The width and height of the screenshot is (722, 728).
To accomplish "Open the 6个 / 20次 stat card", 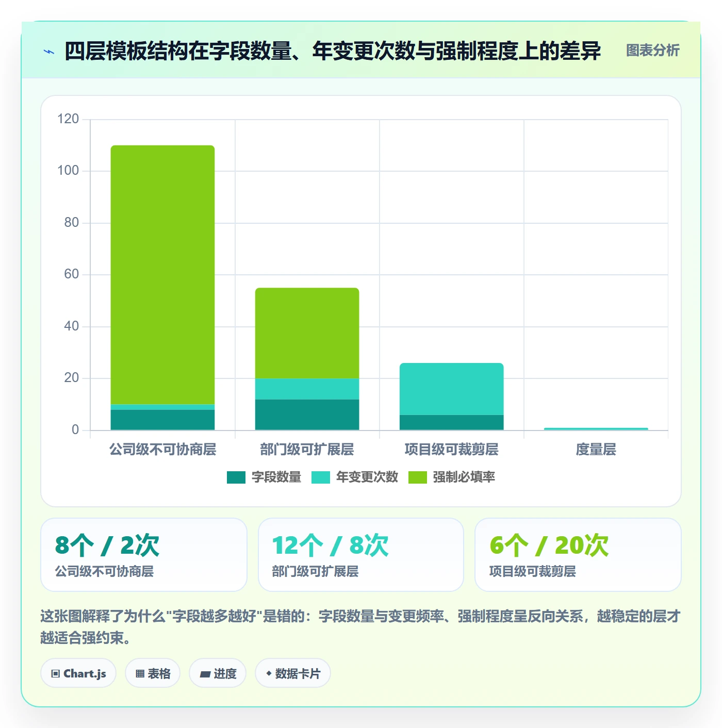I will (x=578, y=555).
